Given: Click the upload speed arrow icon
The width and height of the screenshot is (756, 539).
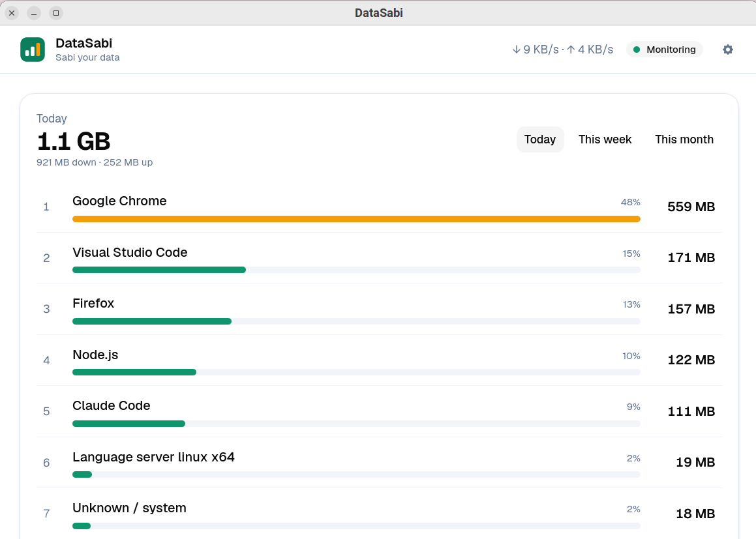Looking at the screenshot, I should [571, 50].
